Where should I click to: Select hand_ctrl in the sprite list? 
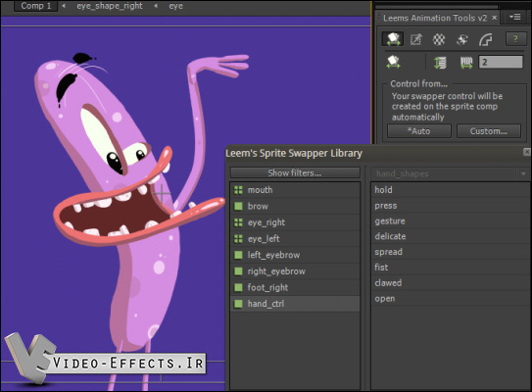click(295, 304)
